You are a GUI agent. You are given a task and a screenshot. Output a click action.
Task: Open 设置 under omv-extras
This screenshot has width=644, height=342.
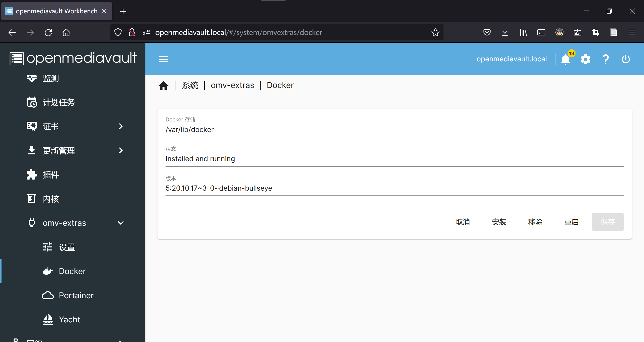(67, 247)
